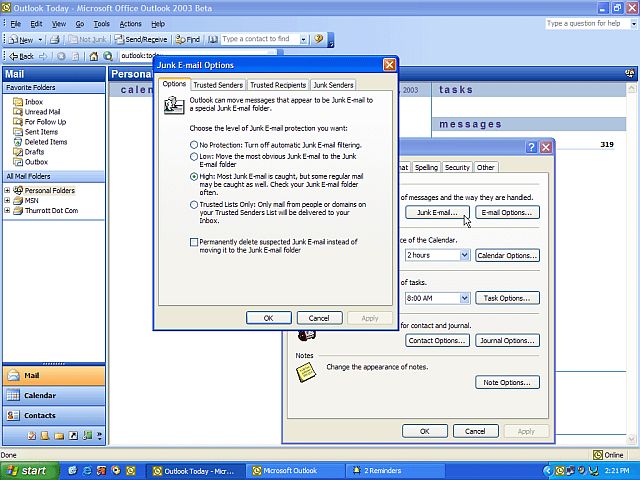
Task: Click the New mail toolbar button
Action: [x=21, y=40]
